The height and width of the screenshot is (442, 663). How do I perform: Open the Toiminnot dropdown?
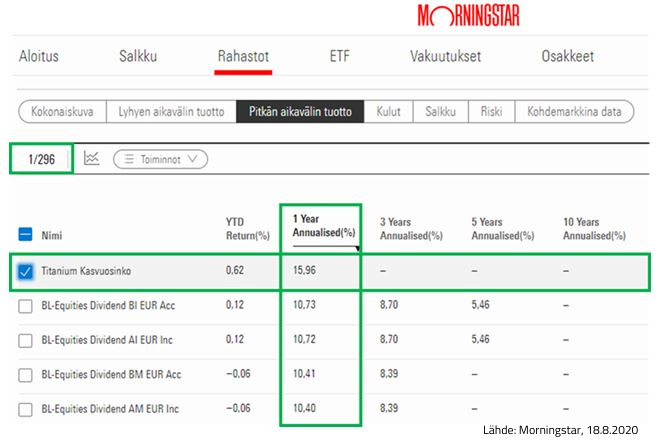160,159
